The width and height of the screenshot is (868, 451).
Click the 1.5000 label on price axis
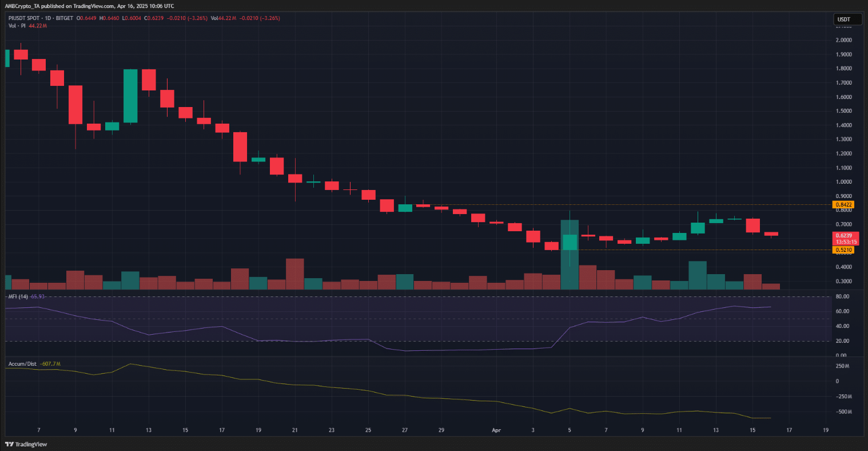(844, 111)
